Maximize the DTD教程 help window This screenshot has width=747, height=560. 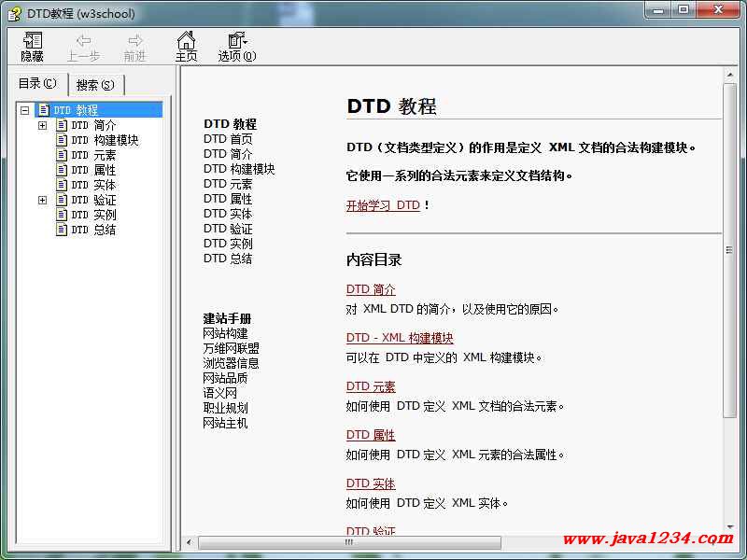[684, 9]
